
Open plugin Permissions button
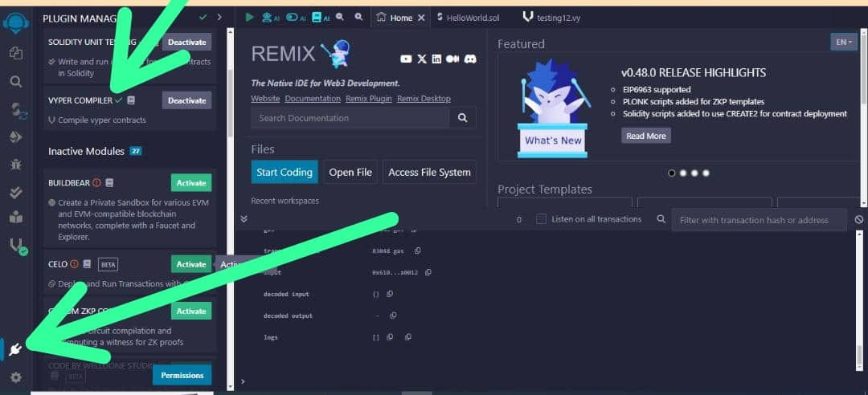click(182, 375)
